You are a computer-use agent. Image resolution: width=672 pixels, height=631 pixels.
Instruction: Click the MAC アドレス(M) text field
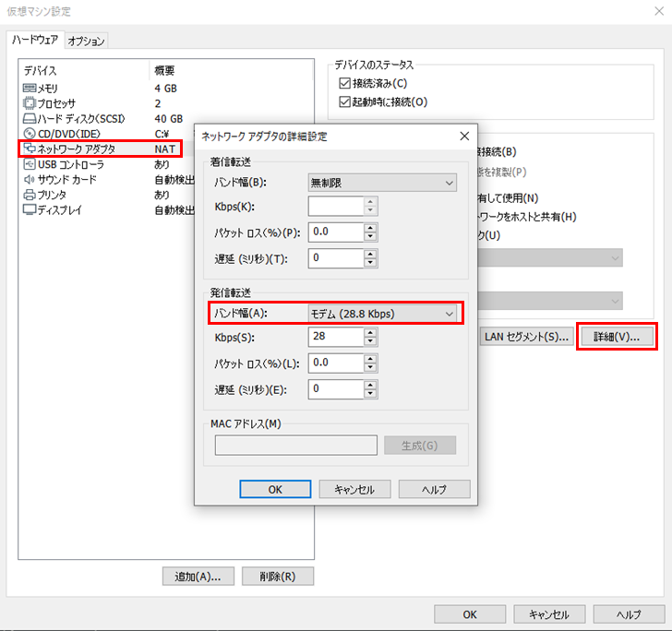pyautogui.click(x=296, y=446)
